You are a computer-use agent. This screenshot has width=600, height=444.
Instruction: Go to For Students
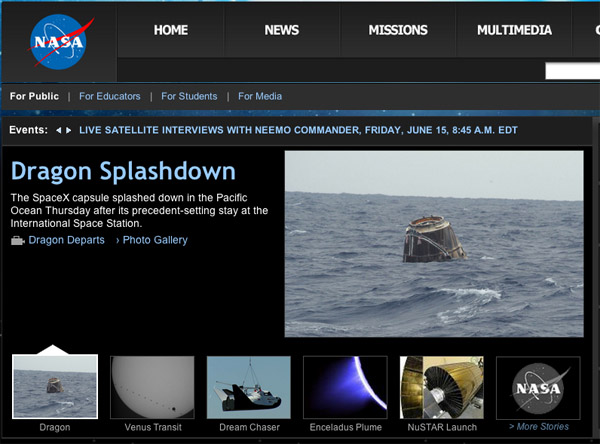click(x=189, y=96)
